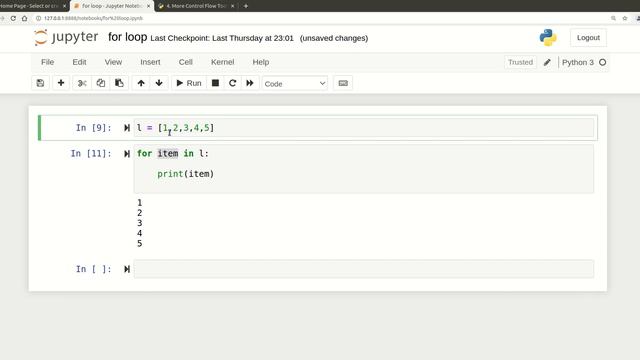The width and height of the screenshot is (640, 360).
Task: Click the (unsaved changes) text
Action: coord(333,38)
